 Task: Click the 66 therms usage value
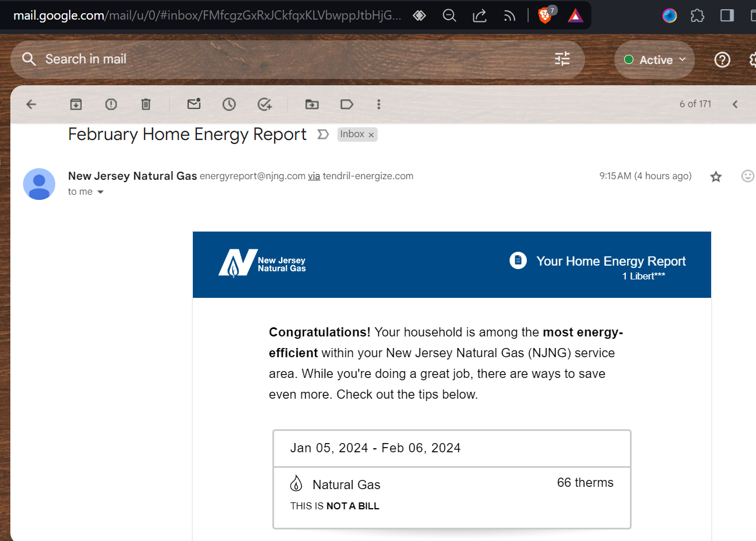coord(585,483)
